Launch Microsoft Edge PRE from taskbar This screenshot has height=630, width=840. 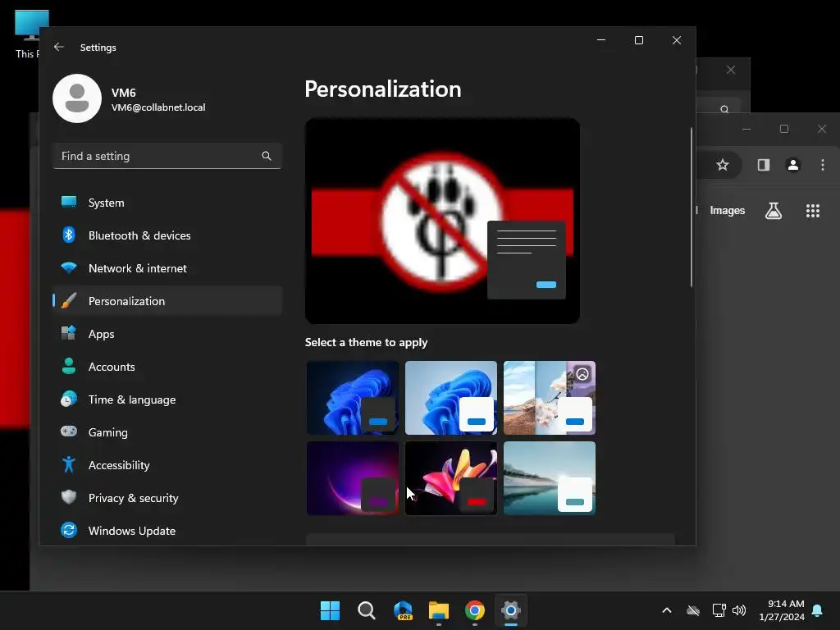pos(403,610)
